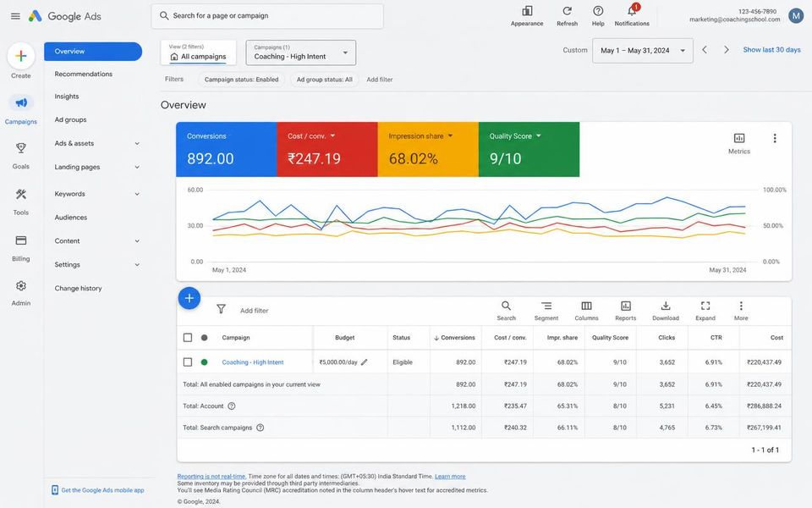This screenshot has width=812, height=508.
Task: Open the Billing card icon
Action: pyautogui.click(x=20, y=240)
